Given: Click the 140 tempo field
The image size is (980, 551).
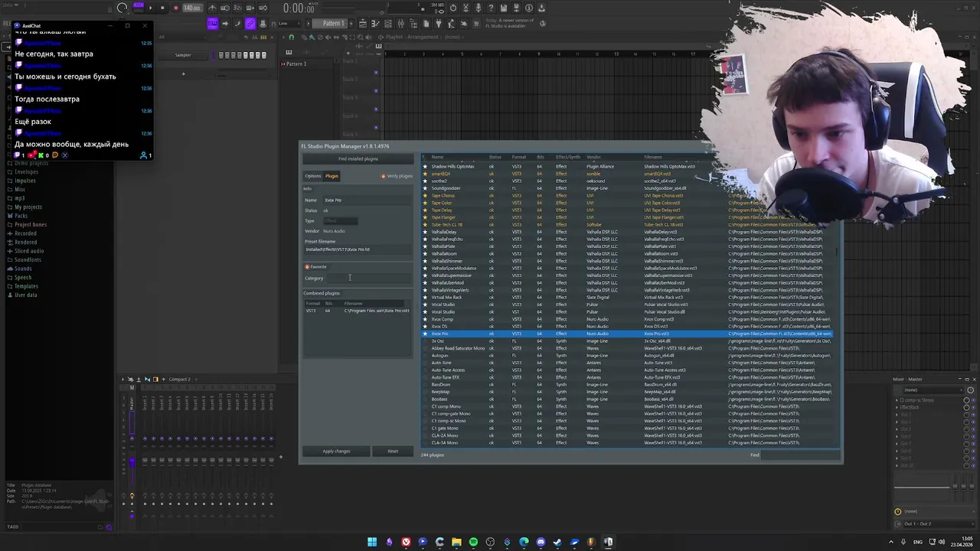Looking at the screenshot, I should coord(191,8).
